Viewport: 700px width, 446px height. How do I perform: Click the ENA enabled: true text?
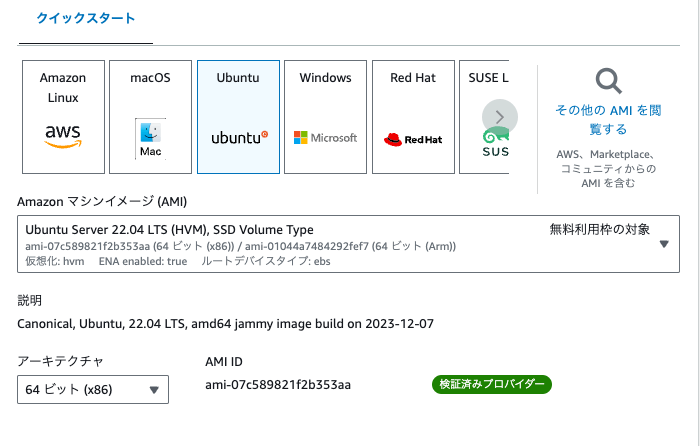pyautogui.click(x=143, y=261)
